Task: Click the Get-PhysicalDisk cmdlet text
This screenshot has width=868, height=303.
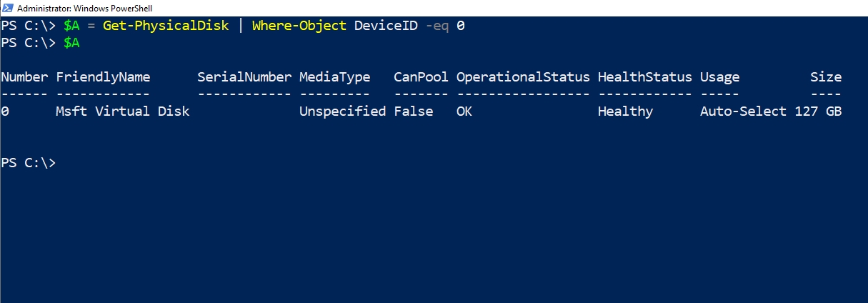Action: click(x=166, y=26)
